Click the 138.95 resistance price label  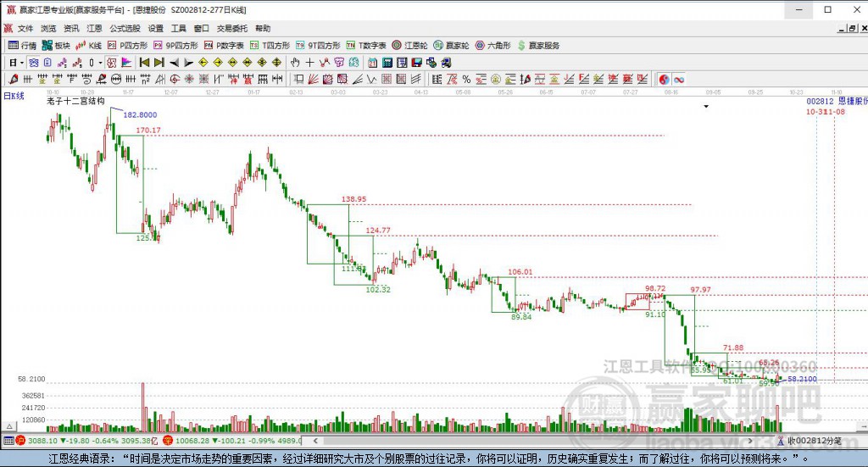(x=353, y=199)
